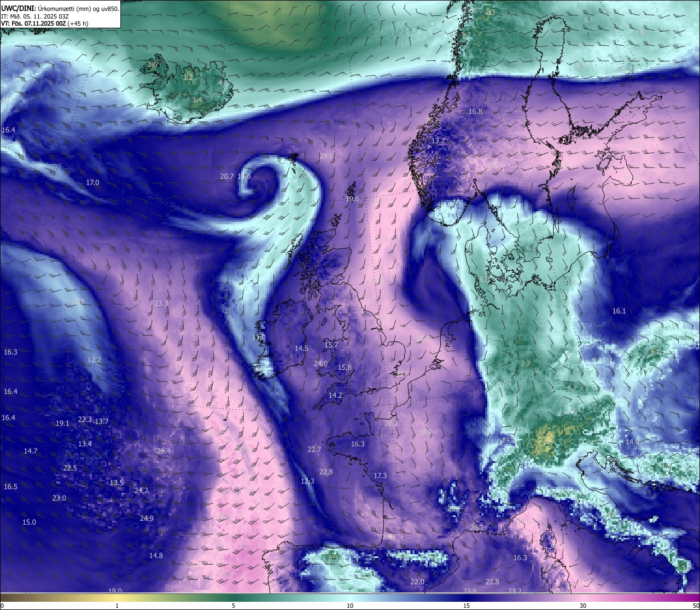Click the legend tick label 1
Viewport: 700px width, 610px height.
(117, 606)
